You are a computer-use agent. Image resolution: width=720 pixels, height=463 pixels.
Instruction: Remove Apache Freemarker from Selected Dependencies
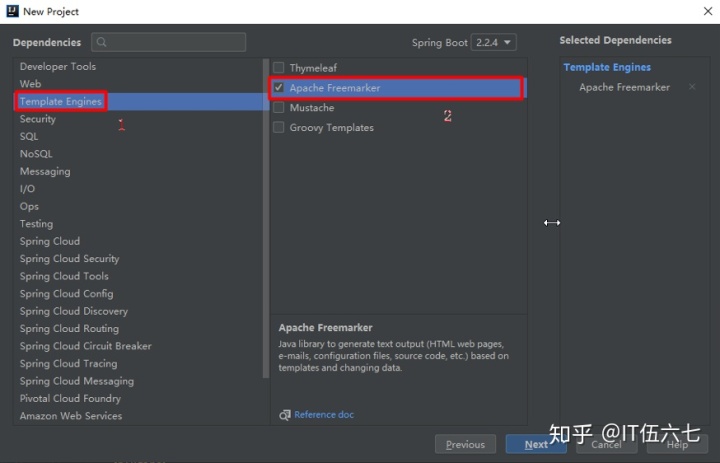(692, 87)
